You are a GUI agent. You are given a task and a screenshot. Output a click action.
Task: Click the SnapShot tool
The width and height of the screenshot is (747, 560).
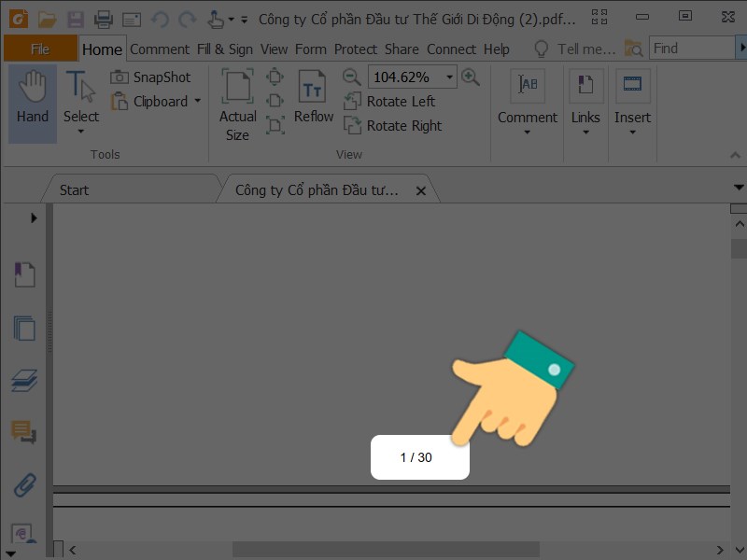(x=150, y=77)
